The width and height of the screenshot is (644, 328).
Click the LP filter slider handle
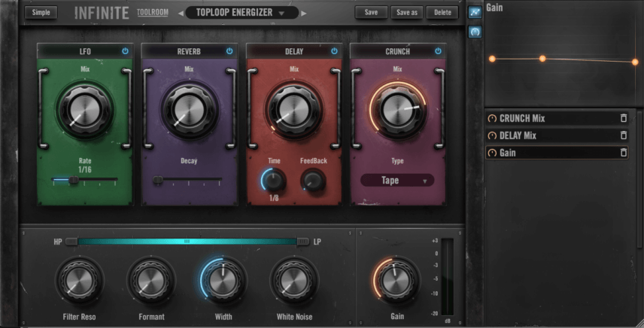click(x=303, y=241)
